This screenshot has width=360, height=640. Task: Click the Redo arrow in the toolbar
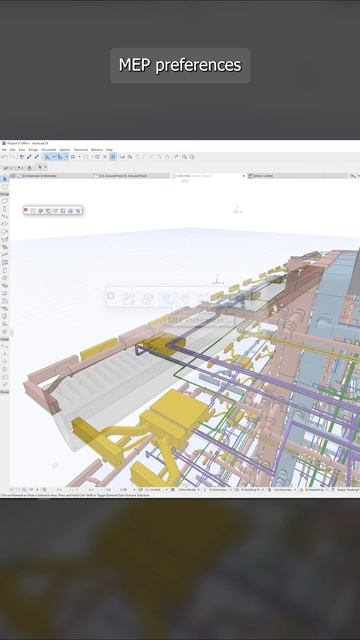click(13, 157)
